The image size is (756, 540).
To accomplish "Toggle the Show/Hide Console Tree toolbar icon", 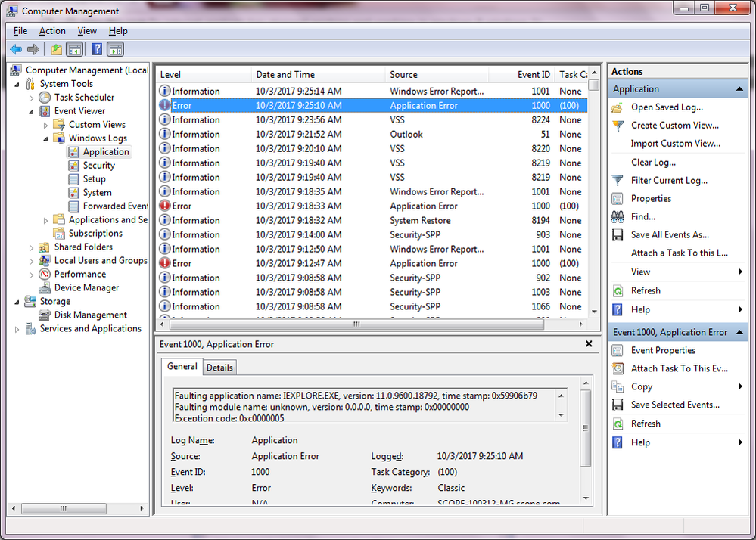I will (x=75, y=49).
